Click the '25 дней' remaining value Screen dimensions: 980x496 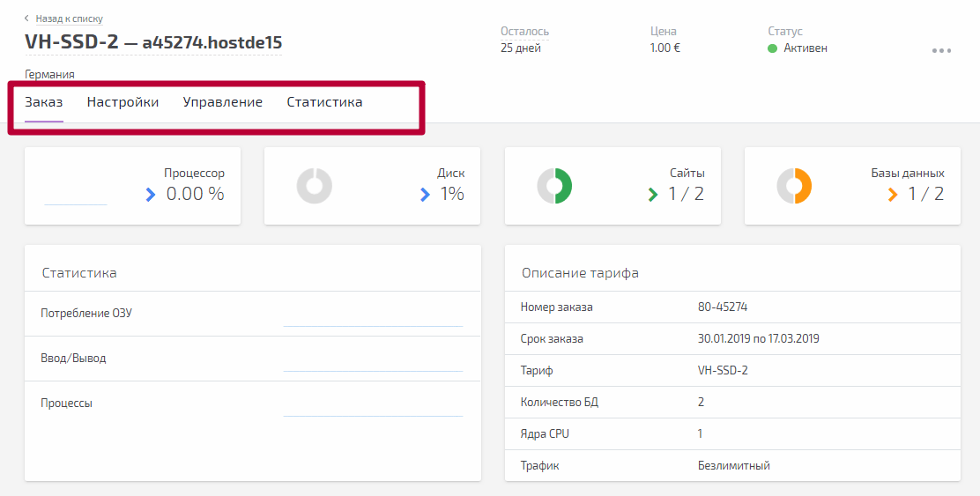521,48
